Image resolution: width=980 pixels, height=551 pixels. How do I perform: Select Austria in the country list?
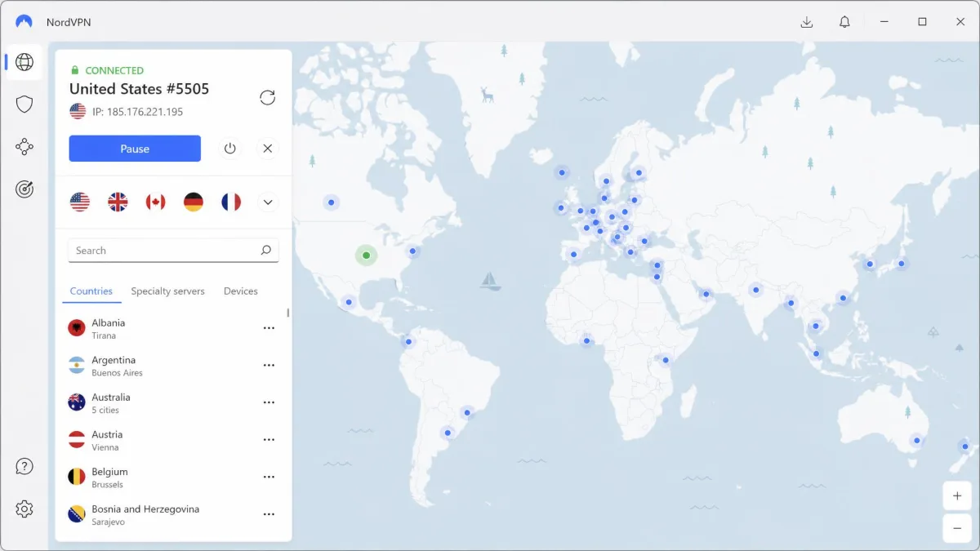click(173, 440)
